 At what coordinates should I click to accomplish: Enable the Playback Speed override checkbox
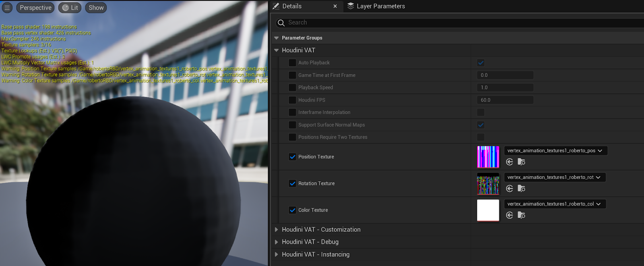click(293, 87)
